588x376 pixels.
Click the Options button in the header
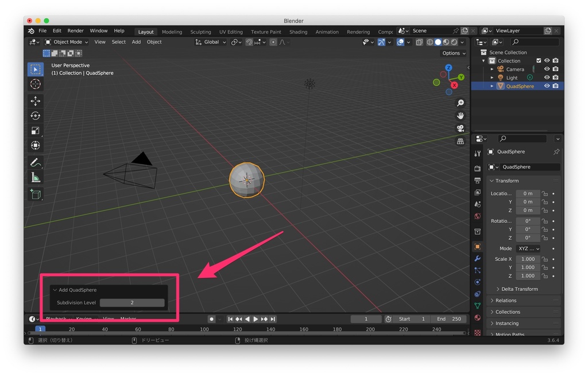[x=453, y=52]
